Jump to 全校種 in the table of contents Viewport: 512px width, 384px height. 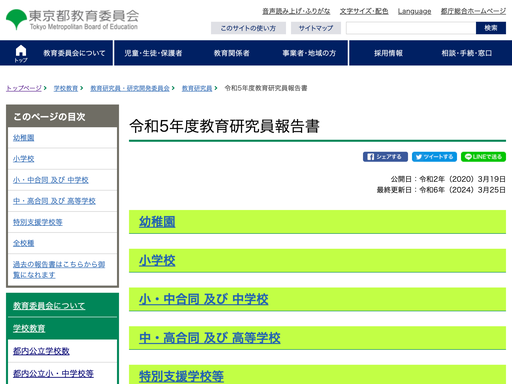pyautogui.click(x=23, y=243)
